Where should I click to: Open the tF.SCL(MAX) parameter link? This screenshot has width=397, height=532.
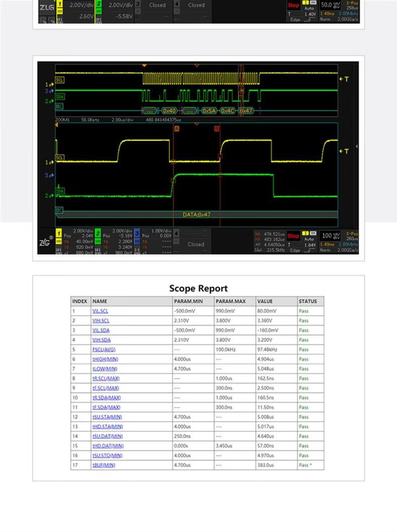(x=106, y=388)
